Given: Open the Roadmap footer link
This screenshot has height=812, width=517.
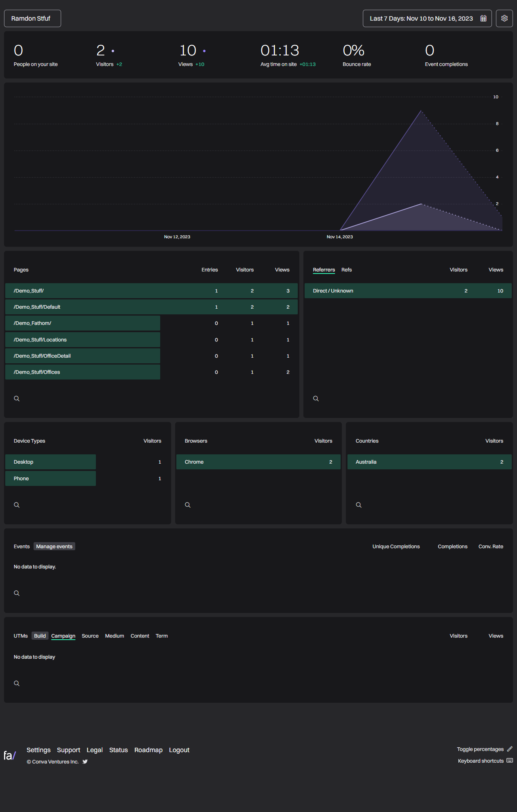Looking at the screenshot, I should (x=148, y=750).
